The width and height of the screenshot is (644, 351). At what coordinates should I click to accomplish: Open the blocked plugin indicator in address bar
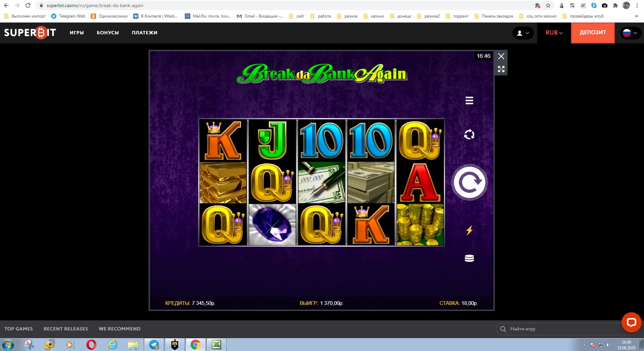pos(537,5)
